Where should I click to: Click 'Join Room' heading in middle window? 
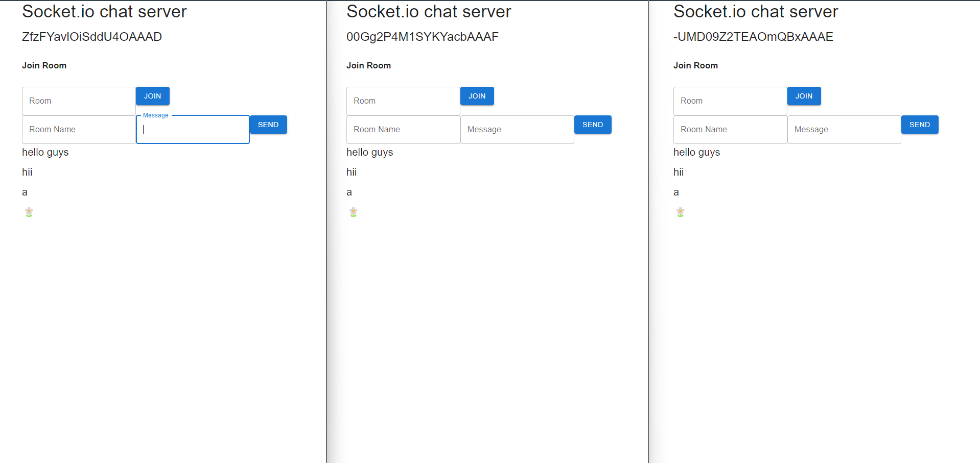pos(369,65)
